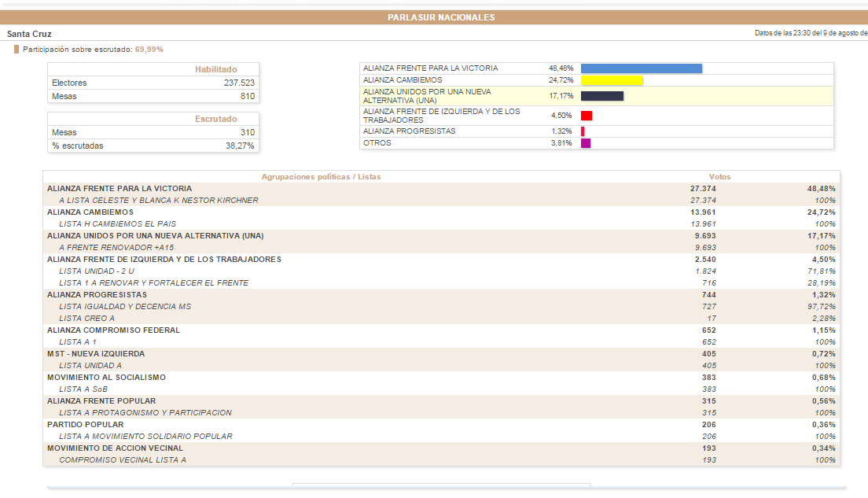Viewport: 868px width, 498px height.
Task: Select MOVIMIENTO AL SOCIALISMO row
Action: click(x=441, y=378)
